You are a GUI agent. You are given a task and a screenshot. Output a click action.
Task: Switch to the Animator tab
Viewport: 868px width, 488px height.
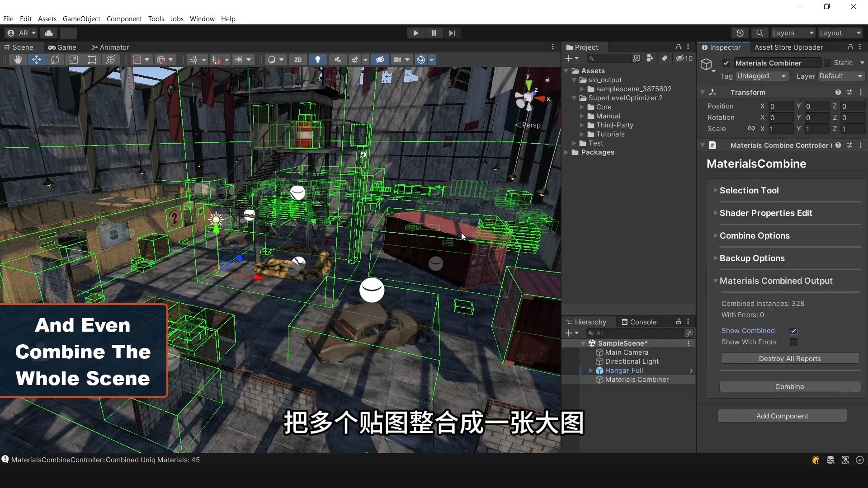pyautogui.click(x=110, y=47)
